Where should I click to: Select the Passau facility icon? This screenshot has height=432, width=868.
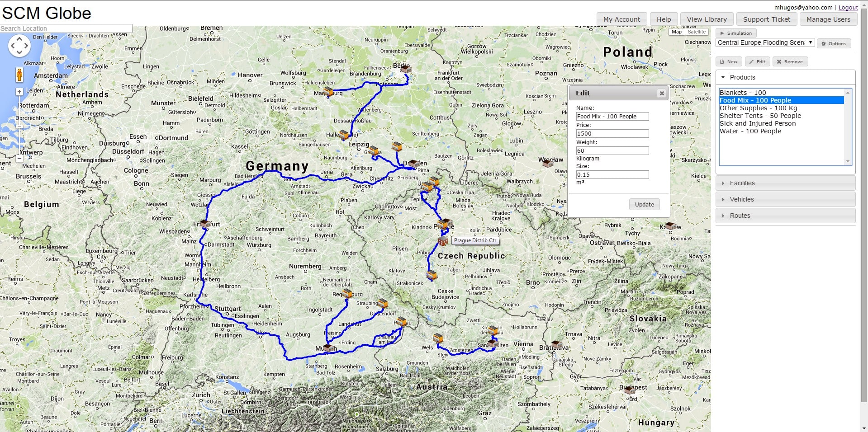[401, 322]
